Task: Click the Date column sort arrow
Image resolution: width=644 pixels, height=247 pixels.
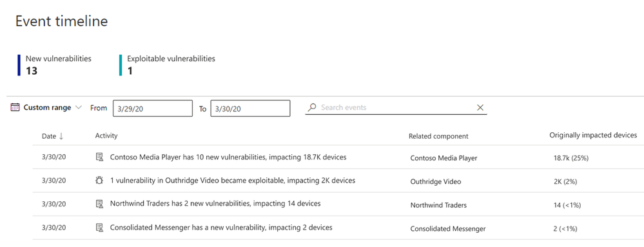Action: [x=61, y=136]
